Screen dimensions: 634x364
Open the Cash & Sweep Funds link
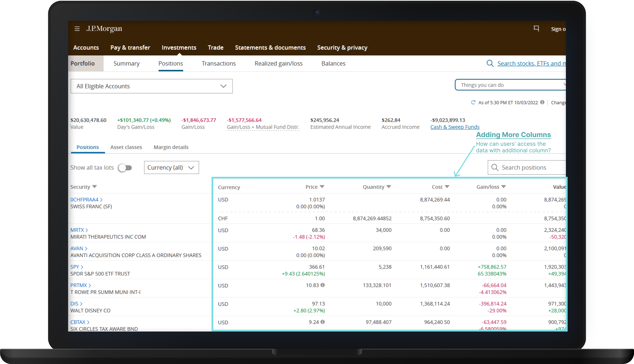[x=455, y=127]
